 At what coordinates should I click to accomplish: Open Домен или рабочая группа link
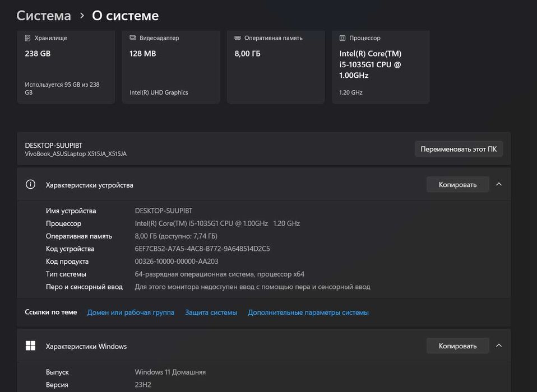pyautogui.click(x=131, y=312)
